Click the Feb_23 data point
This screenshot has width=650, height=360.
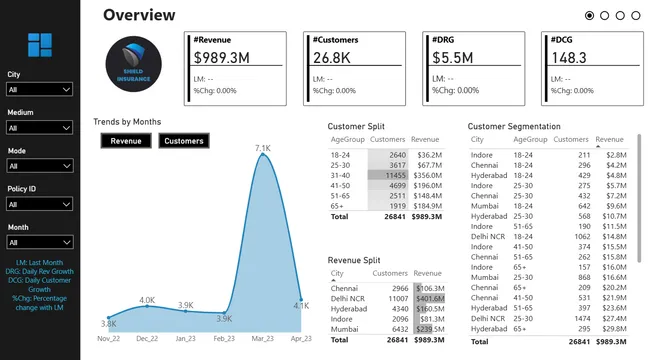(x=224, y=313)
